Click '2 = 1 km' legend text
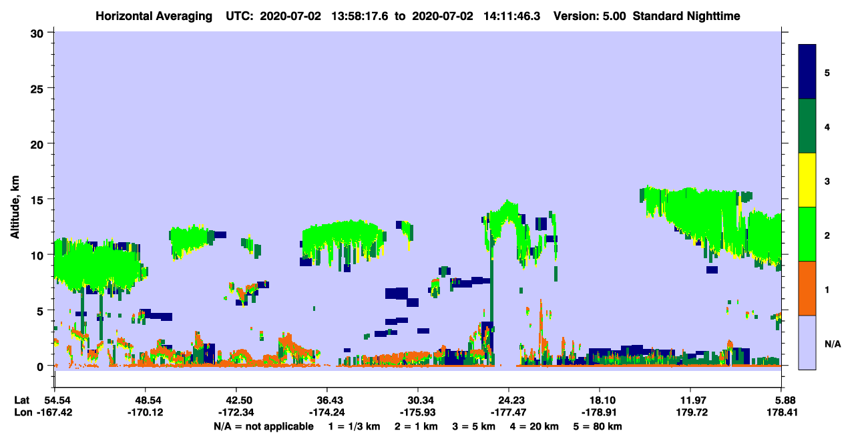The image size is (868, 445). tap(417, 426)
